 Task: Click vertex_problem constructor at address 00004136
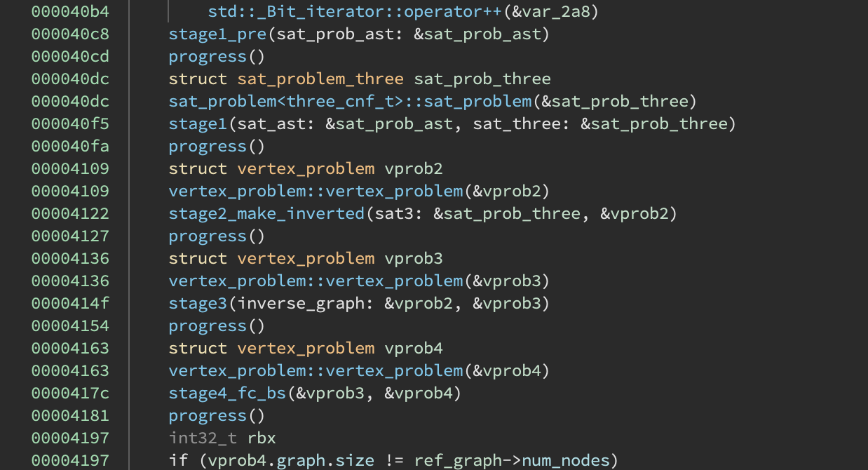pos(316,281)
